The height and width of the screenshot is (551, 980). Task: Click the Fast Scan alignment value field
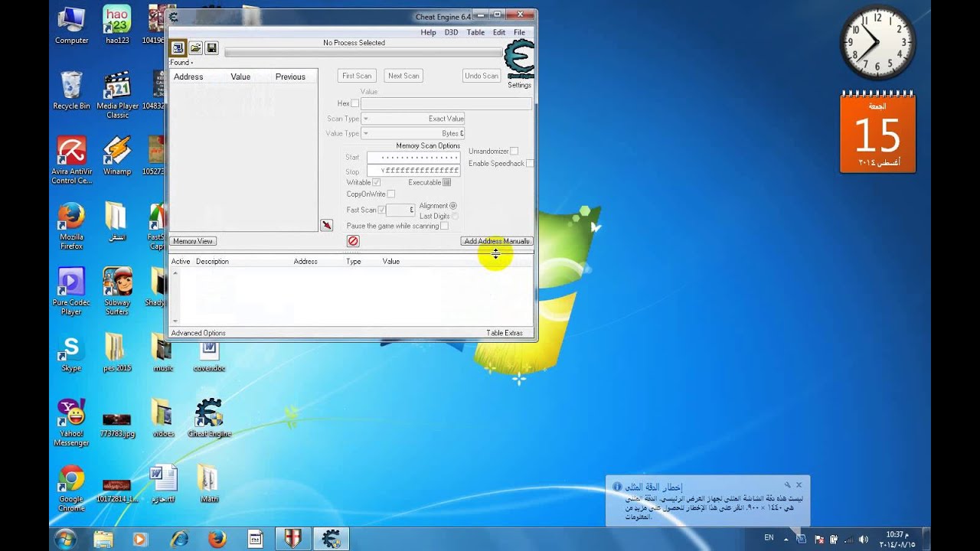(400, 210)
